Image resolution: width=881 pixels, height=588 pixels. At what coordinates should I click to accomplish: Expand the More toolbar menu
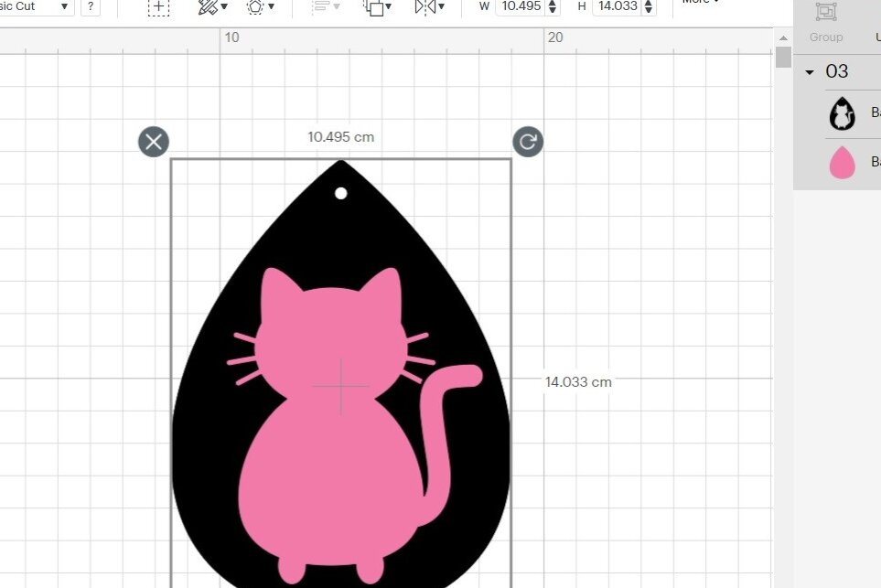coord(700,3)
